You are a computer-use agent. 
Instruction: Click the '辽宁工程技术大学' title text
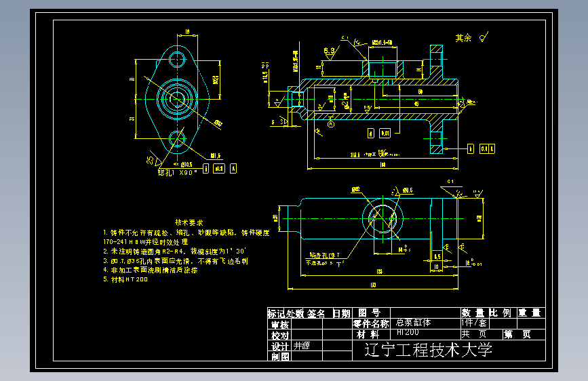tap(428, 350)
